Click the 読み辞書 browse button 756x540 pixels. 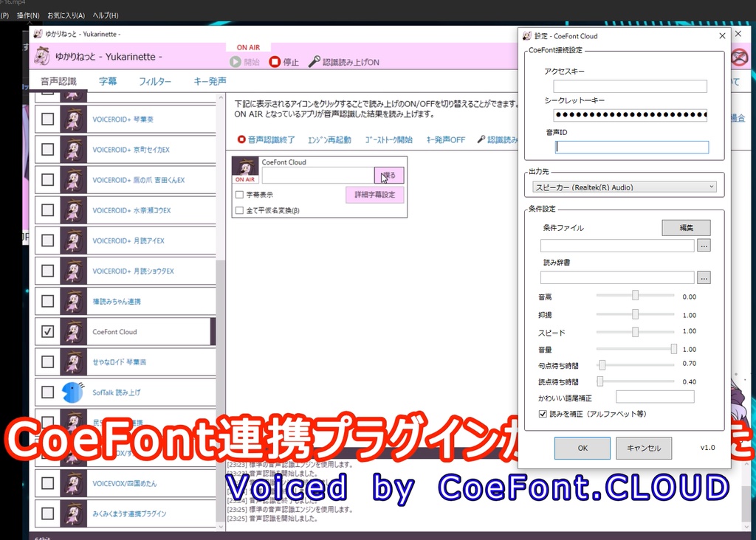pos(704,277)
